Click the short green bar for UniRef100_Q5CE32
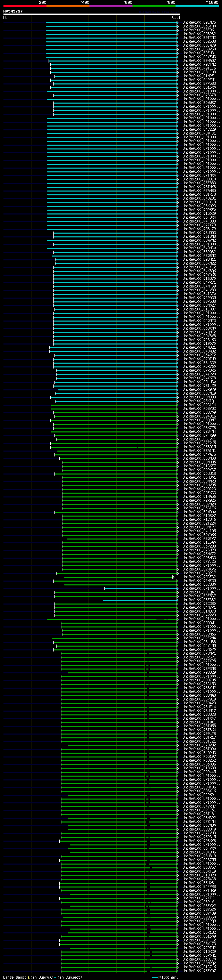This screenshot has width=222, height=980. click(x=119, y=577)
